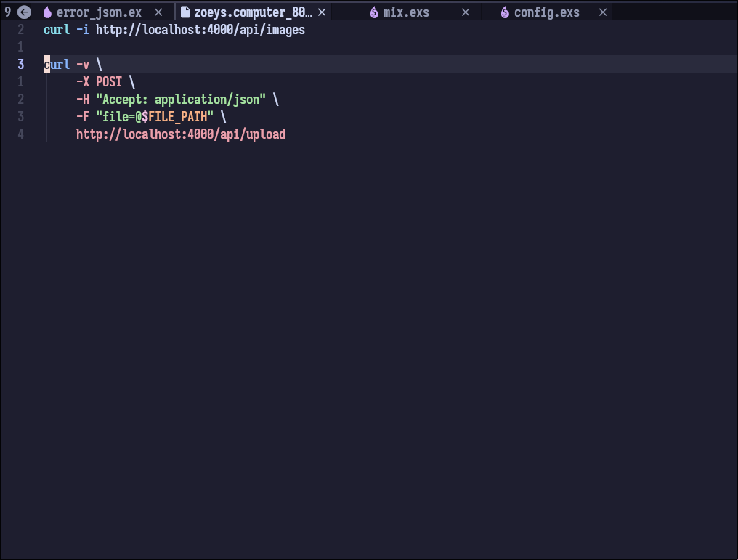Image resolution: width=738 pixels, height=560 pixels.
Task: Click the Elixir icon on error_json.ex tab
Action: coord(48,12)
